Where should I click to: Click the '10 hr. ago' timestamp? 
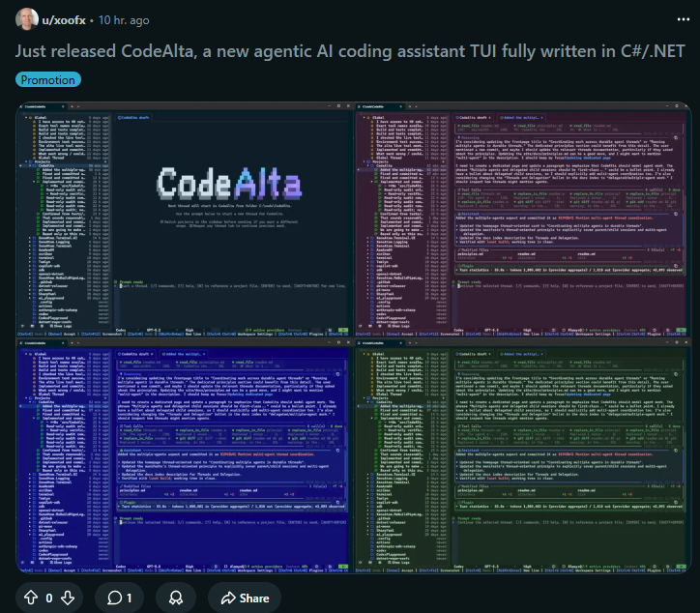[x=124, y=20]
